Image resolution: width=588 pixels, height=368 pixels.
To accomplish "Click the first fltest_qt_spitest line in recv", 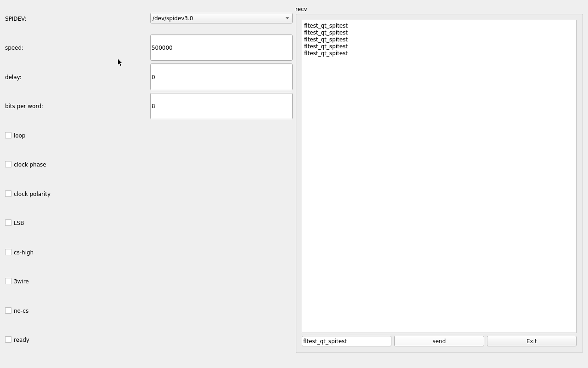I will point(326,26).
